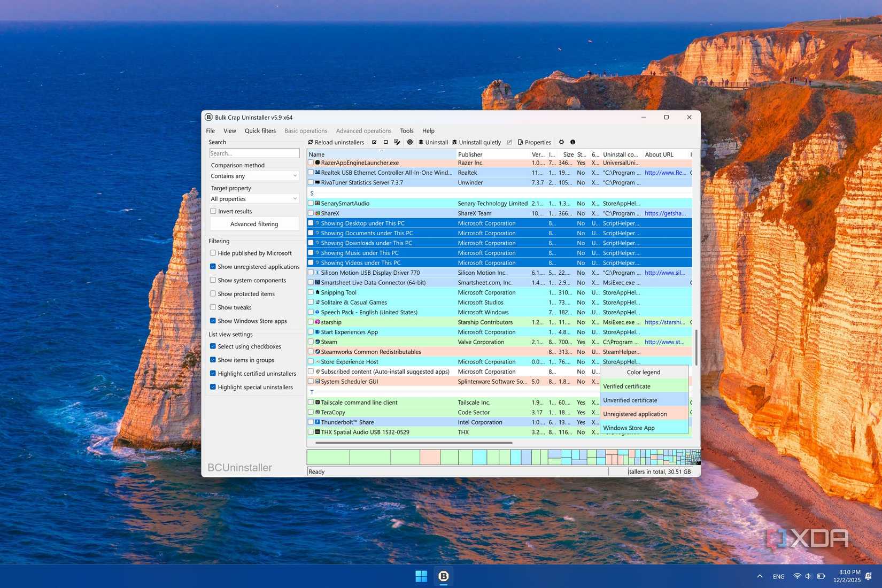Image resolution: width=882 pixels, height=588 pixels.
Task: Click the Advanced filtering button
Action: [254, 224]
